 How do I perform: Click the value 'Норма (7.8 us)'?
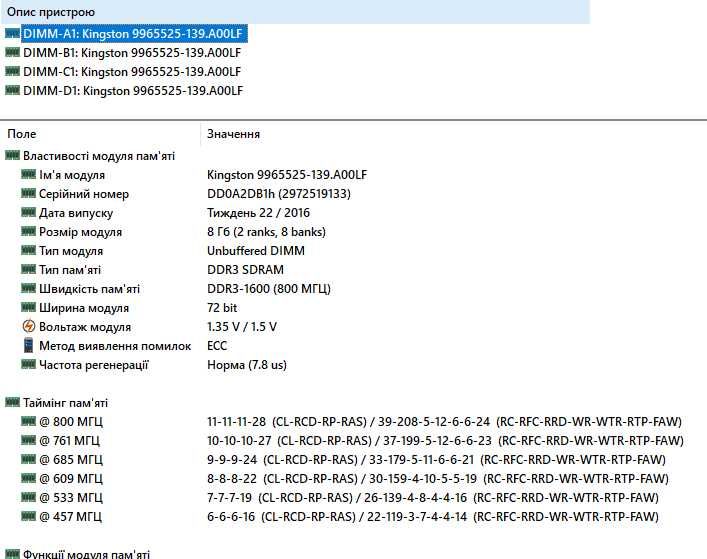[x=247, y=365]
